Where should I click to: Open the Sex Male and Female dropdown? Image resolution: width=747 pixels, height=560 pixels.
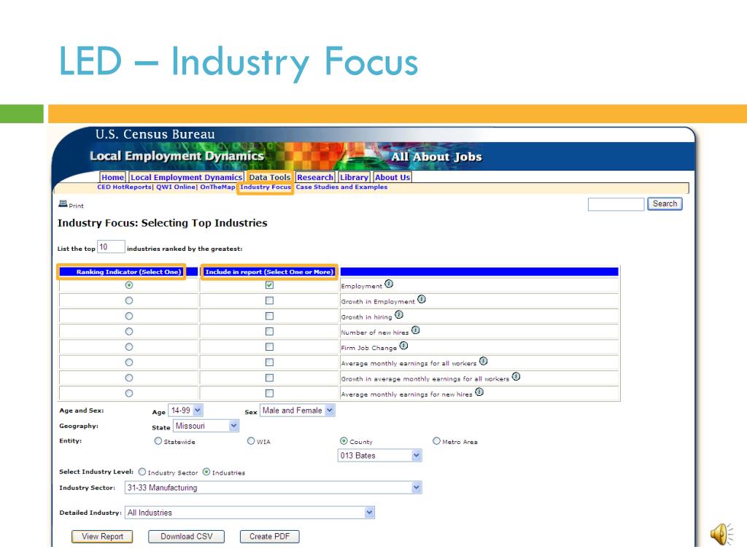click(x=298, y=410)
